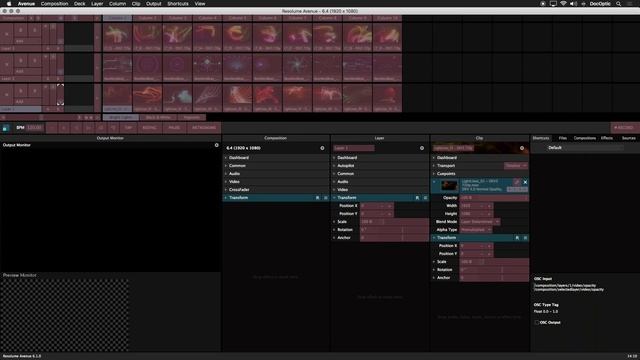This screenshot has width=640, height=360.
Task: Open Output Monitor settings gear
Action: click(216, 145)
